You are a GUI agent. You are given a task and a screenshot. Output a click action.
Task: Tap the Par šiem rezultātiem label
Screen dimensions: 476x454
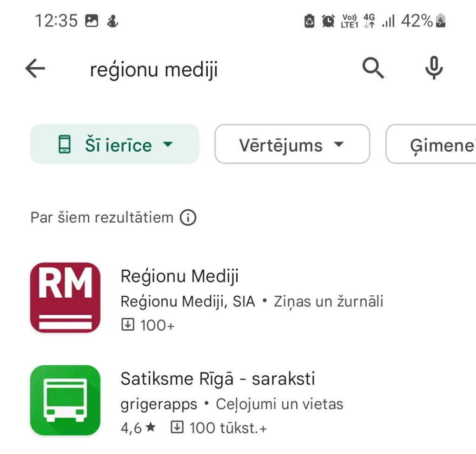pos(102,217)
